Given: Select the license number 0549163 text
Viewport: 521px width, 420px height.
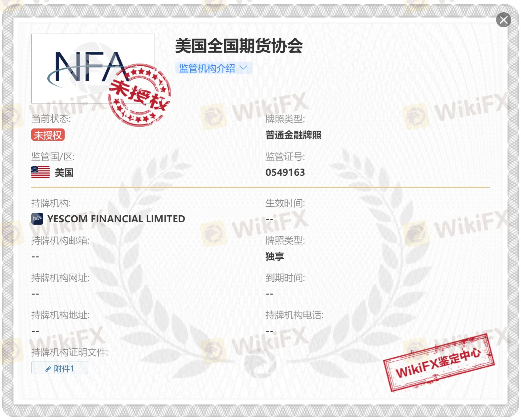Looking at the screenshot, I should point(285,172).
